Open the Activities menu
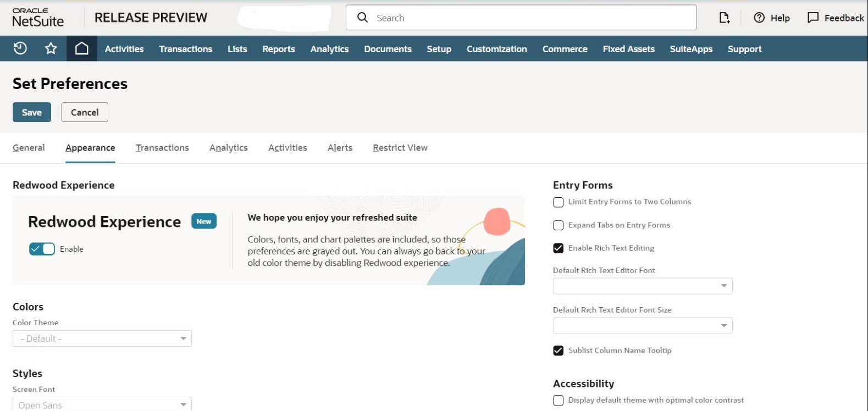 coord(124,49)
